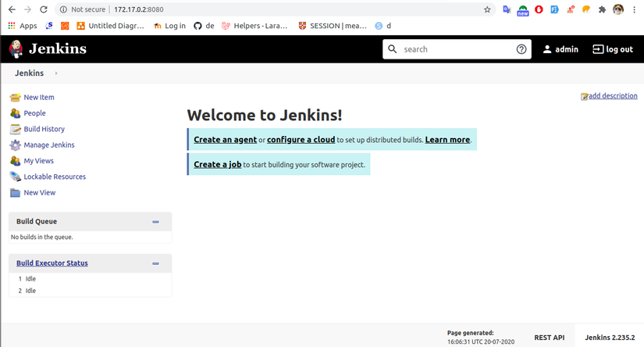Click the My Views icon
Image resolution: width=644 pixels, height=347 pixels.
(15, 161)
